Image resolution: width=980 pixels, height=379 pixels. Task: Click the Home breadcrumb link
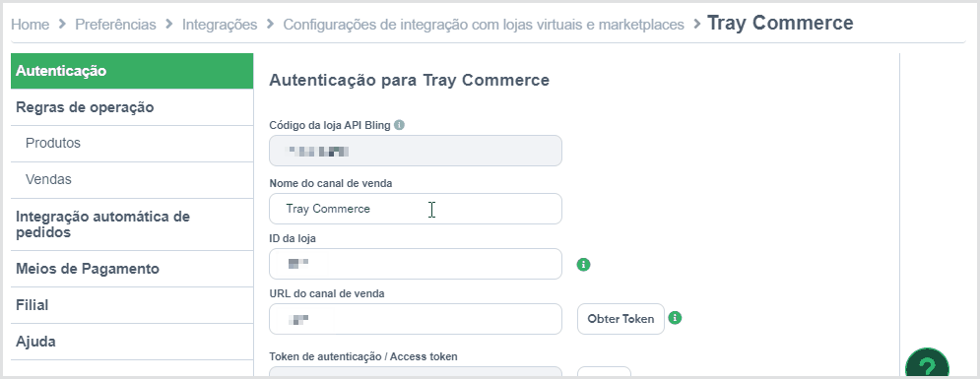point(30,25)
